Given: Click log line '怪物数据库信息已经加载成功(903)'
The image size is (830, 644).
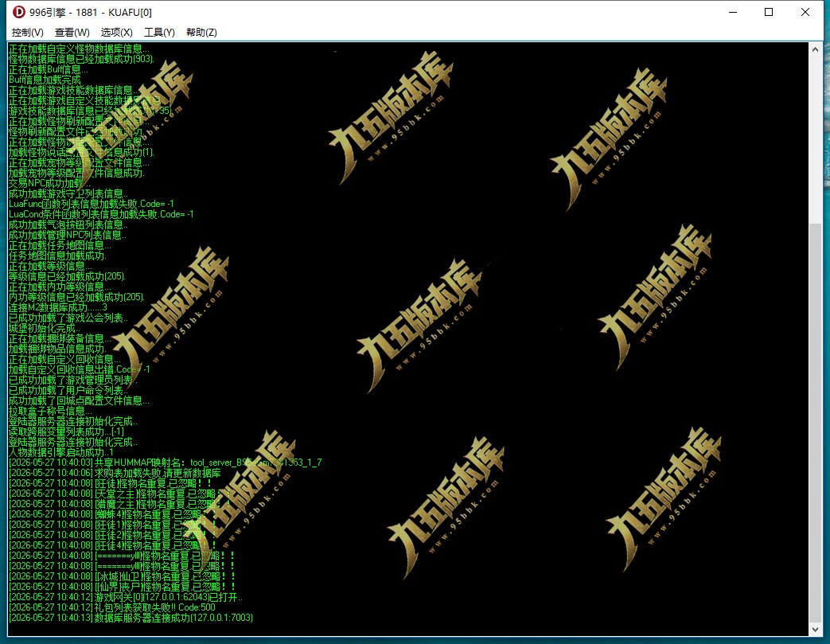Looking at the screenshot, I should [81, 59].
